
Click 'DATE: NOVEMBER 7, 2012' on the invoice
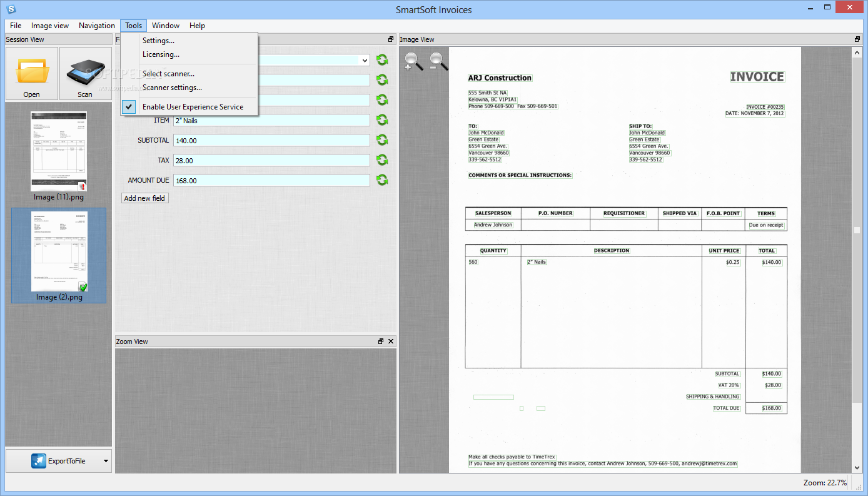pyautogui.click(x=754, y=114)
